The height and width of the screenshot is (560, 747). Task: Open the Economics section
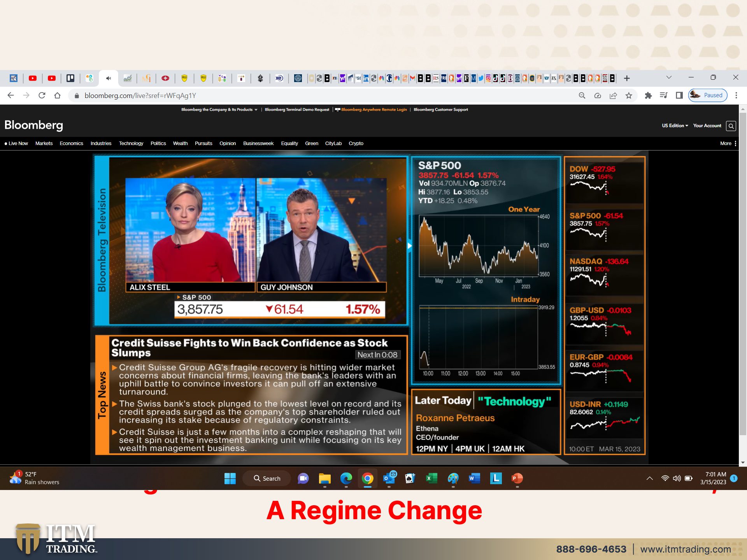(72, 143)
